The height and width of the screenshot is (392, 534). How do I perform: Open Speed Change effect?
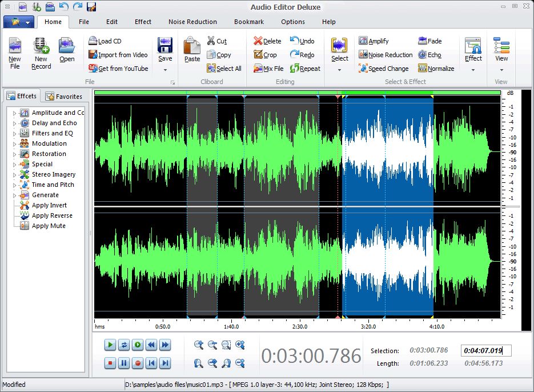[x=383, y=69]
